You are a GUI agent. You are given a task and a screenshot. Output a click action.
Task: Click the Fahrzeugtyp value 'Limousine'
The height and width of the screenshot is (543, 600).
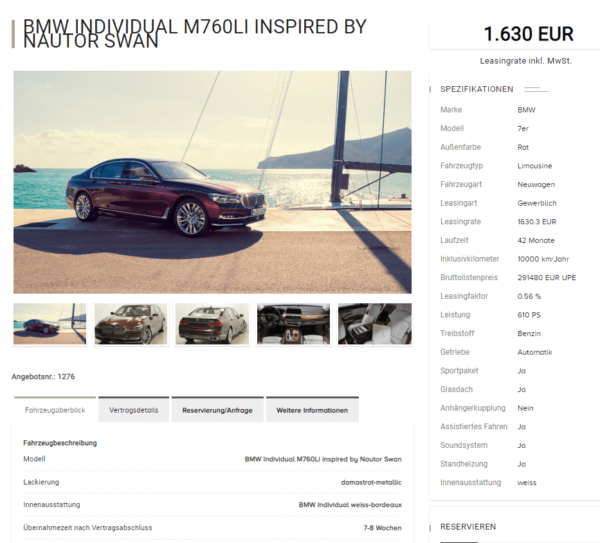point(535,166)
